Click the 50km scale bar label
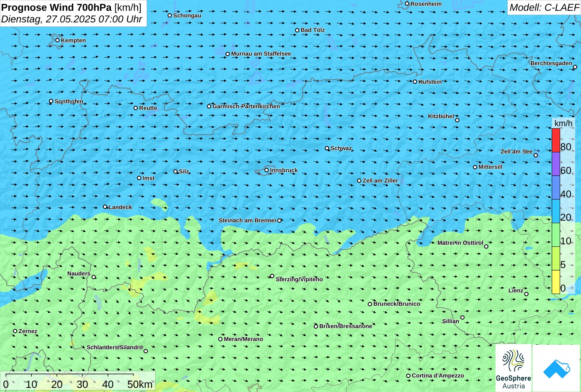 coord(140,385)
